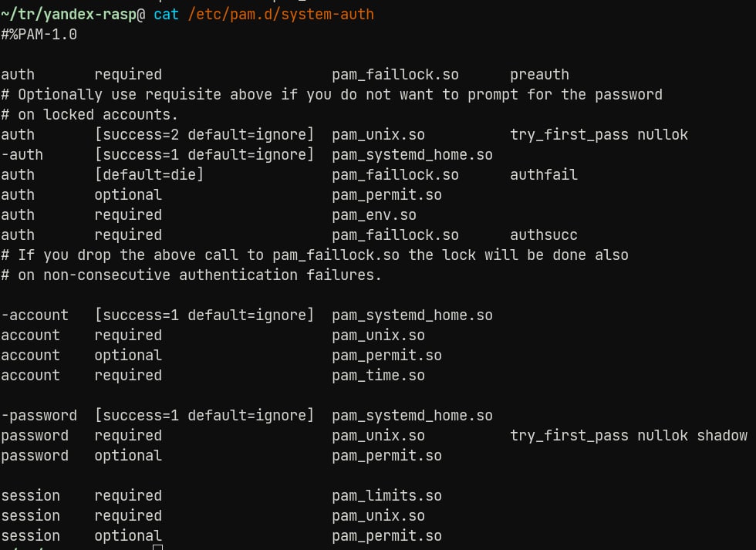
Task: Click [success=2 default=ignore] control field
Action: (x=204, y=134)
